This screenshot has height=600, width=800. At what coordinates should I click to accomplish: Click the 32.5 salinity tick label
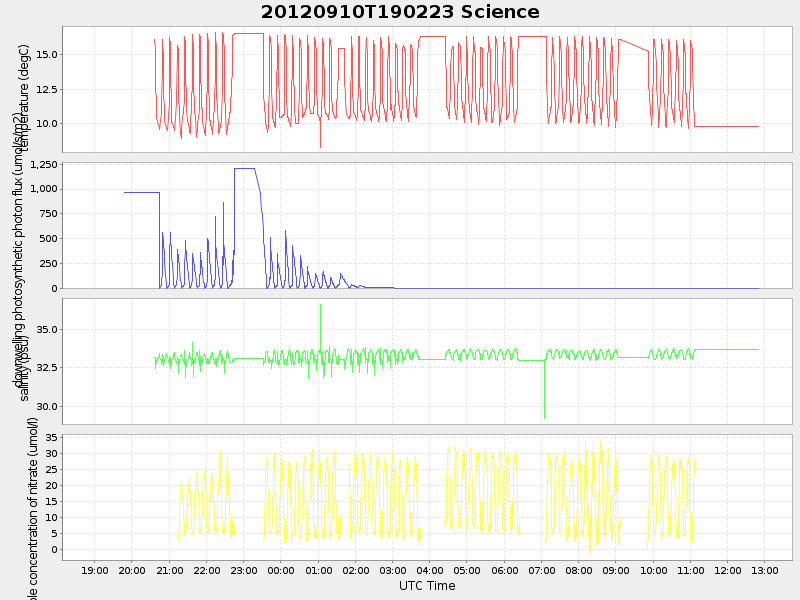point(47,367)
